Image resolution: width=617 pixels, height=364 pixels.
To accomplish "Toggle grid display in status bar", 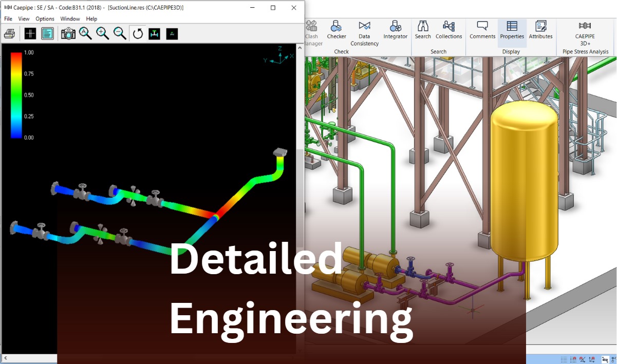I will pyautogui.click(x=565, y=360).
